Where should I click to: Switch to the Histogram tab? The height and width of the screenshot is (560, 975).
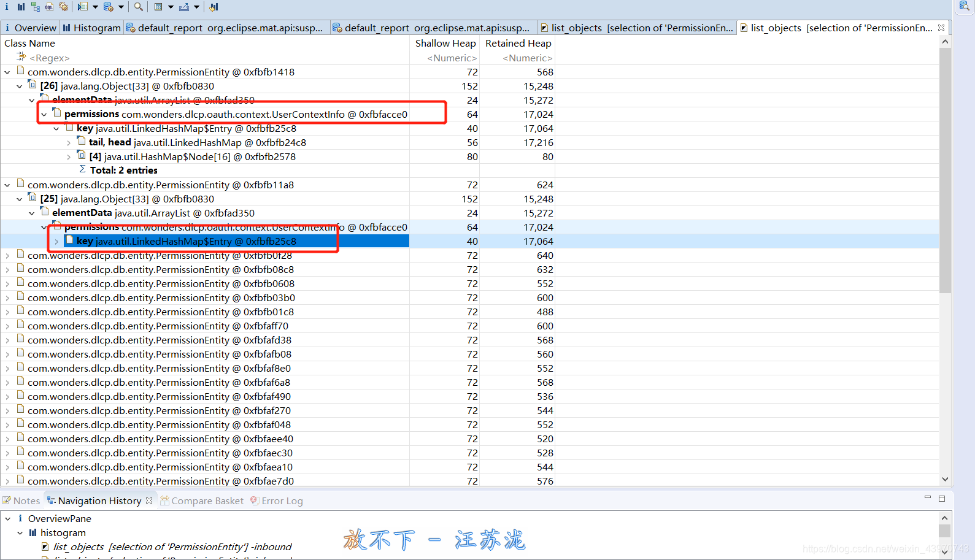(x=91, y=28)
